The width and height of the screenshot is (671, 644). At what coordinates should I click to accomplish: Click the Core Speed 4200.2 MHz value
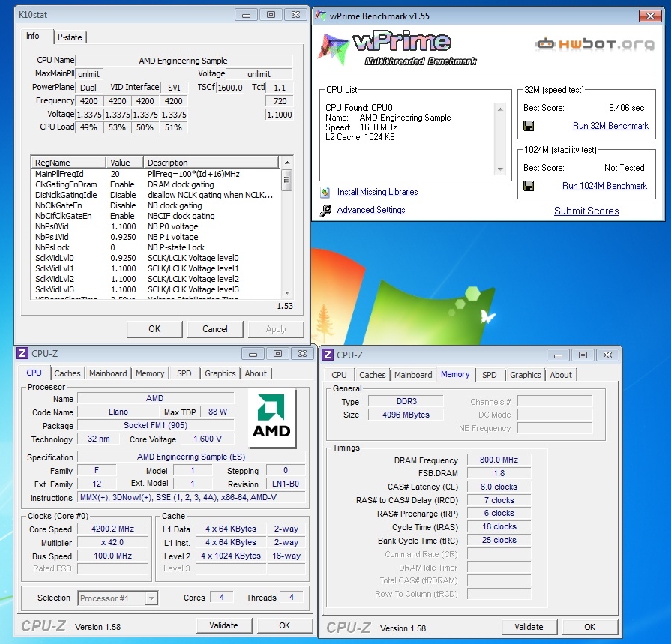112,529
